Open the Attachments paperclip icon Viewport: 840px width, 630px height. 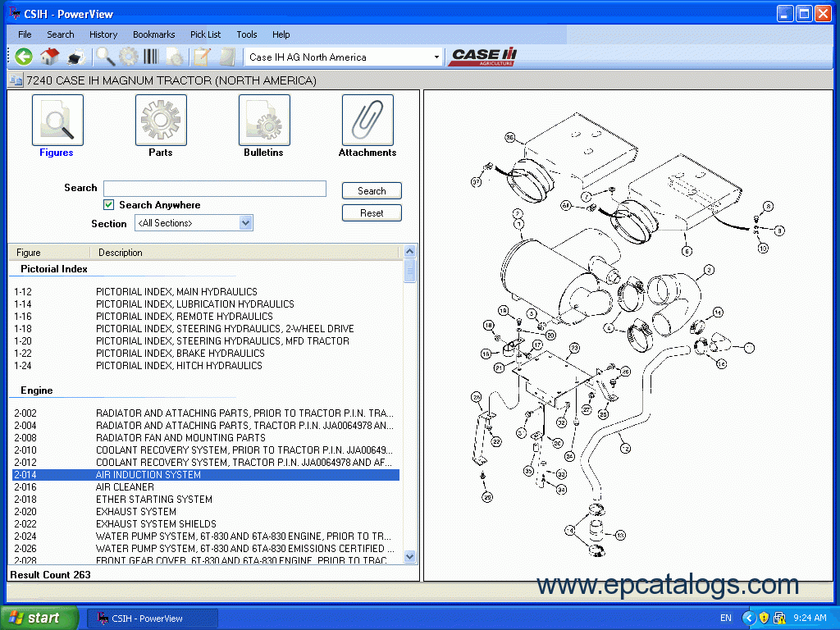point(367,121)
